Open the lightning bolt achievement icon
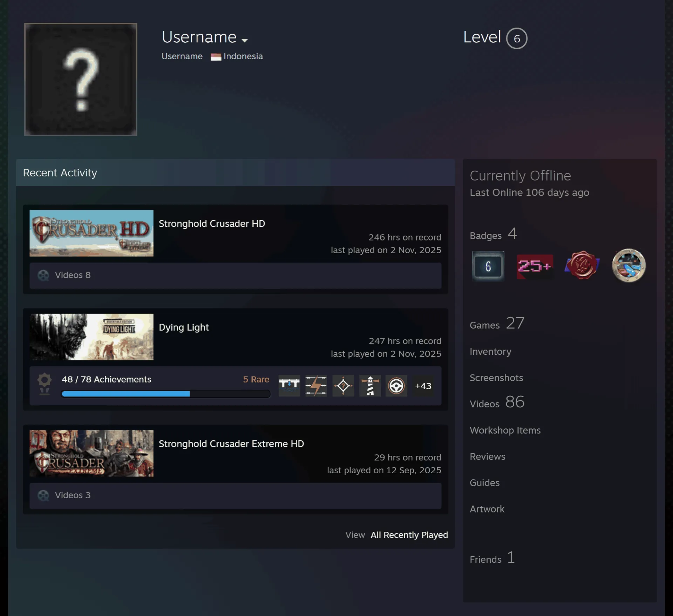 pos(316,386)
